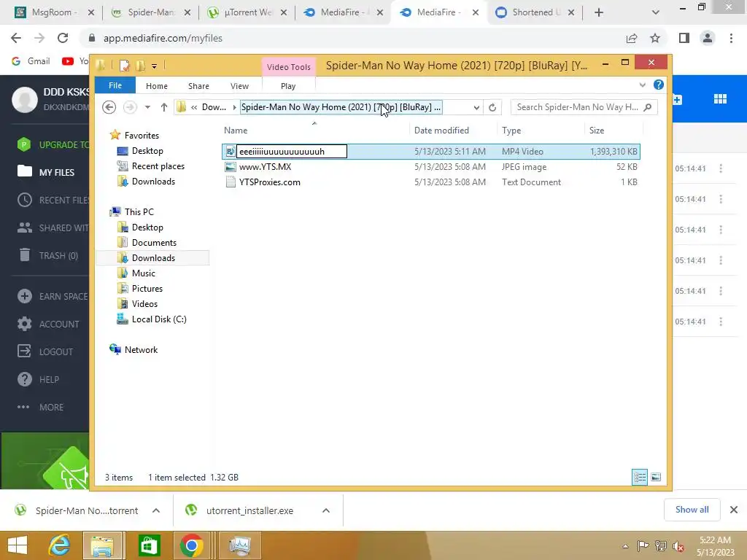This screenshot has height=560, width=747.
Task: Open MediaFire grid view icon
Action: coord(720,99)
